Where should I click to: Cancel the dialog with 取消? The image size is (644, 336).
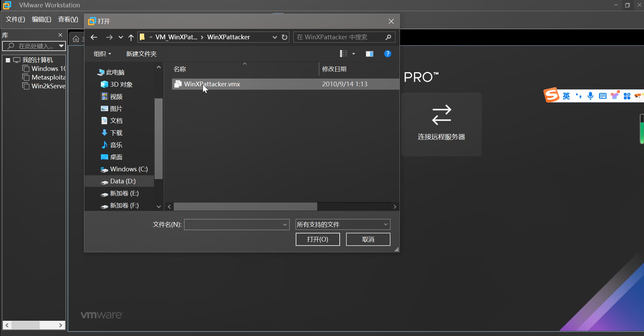coord(368,239)
